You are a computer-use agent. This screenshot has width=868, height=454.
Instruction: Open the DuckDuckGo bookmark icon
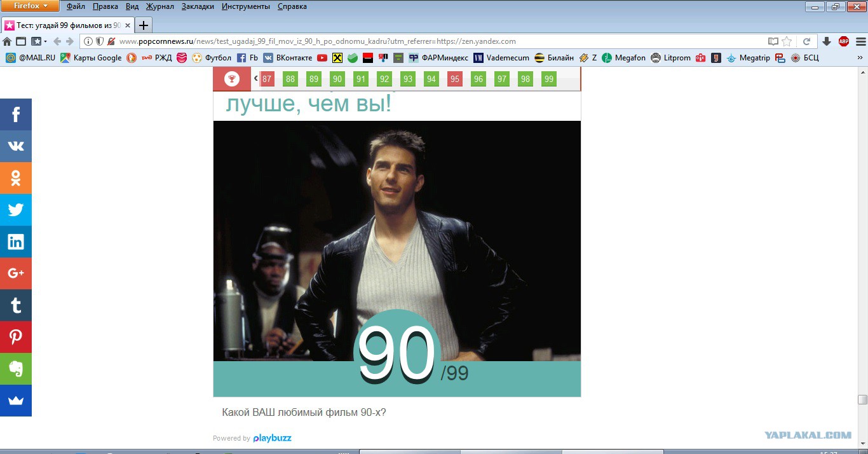(132, 58)
